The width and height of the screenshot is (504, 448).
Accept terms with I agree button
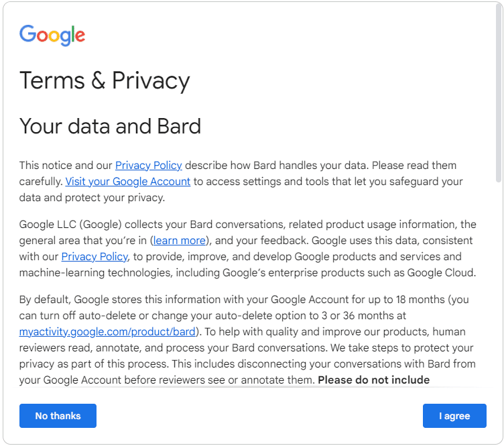click(x=454, y=416)
